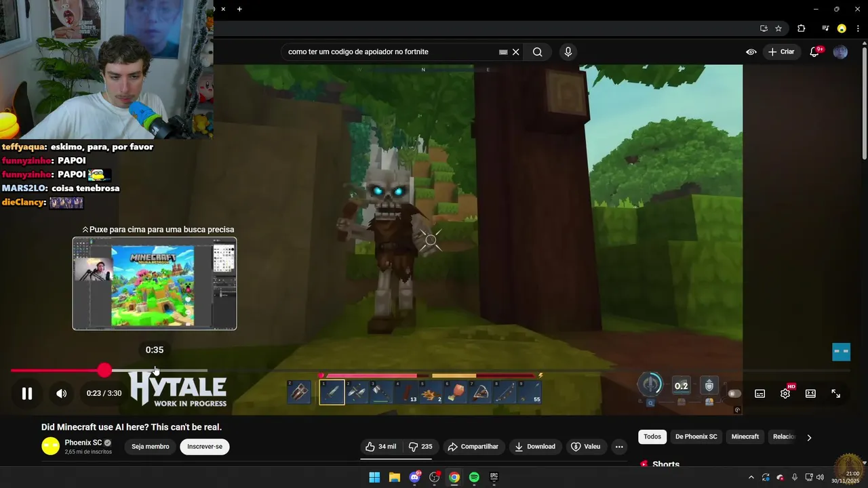This screenshot has height=488, width=868.
Task: Open the player settings gear
Action: click(x=785, y=394)
